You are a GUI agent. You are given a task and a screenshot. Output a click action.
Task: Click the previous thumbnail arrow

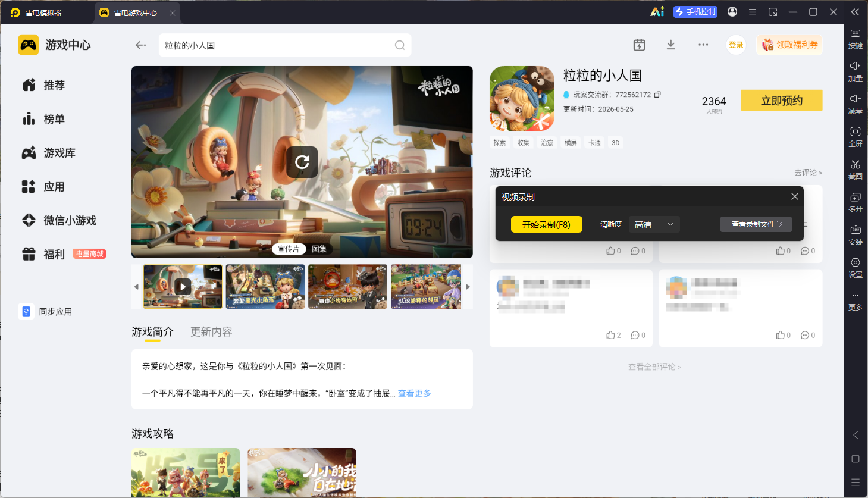136,287
